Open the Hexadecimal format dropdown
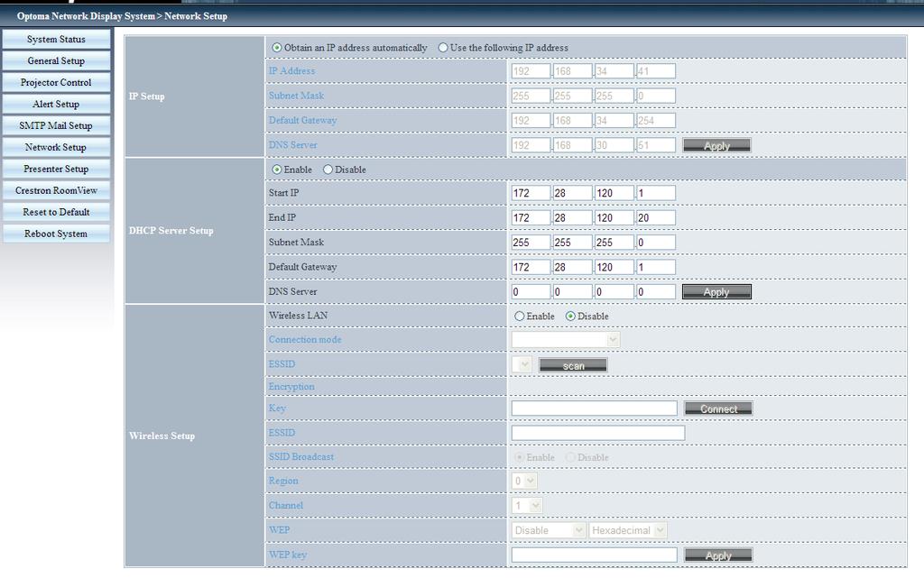Screen dimensions: 924x578 pyautogui.click(x=628, y=530)
